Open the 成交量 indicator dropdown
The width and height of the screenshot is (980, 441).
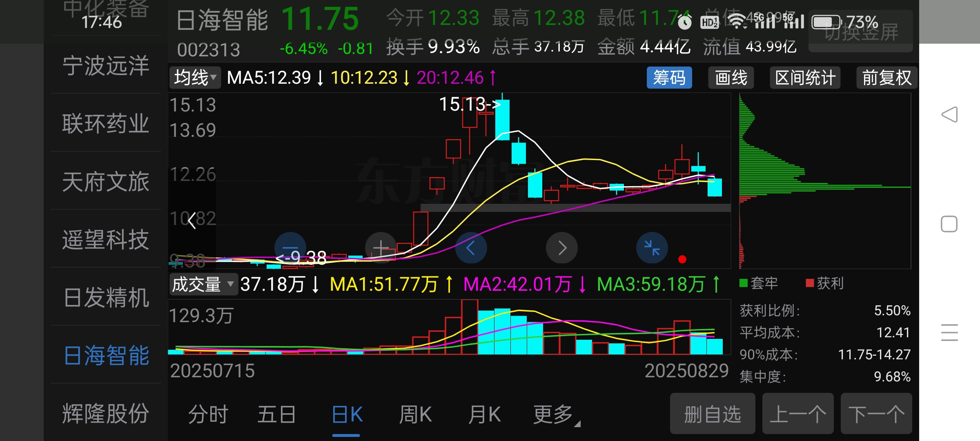[203, 284]
